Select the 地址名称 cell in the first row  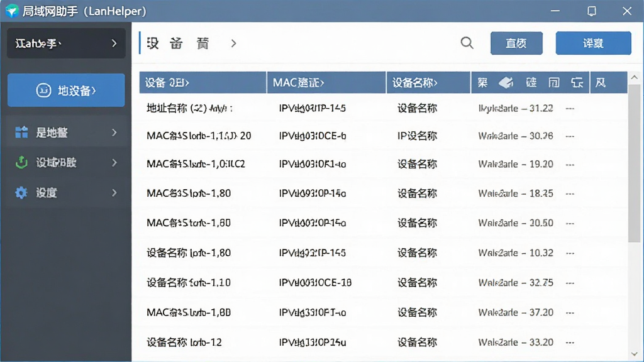(189, 108)
